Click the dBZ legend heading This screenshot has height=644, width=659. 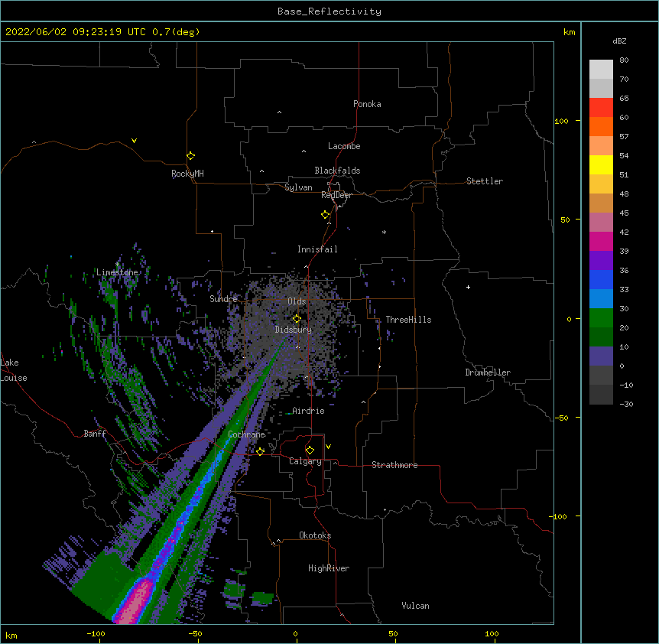(619, 41)
